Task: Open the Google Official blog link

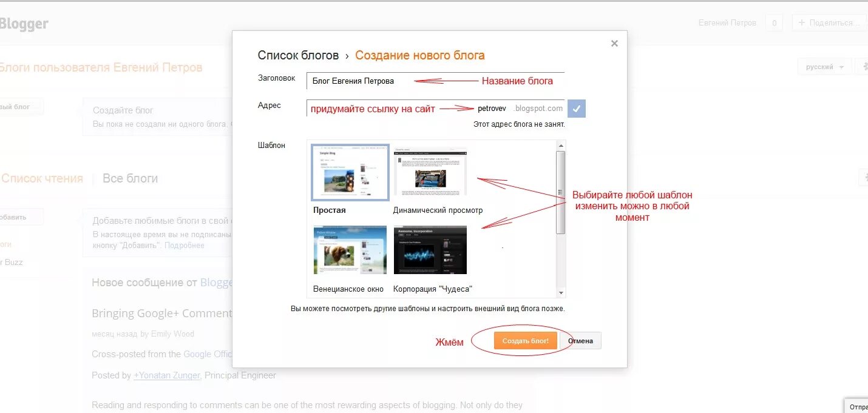Action: [208, 354]
